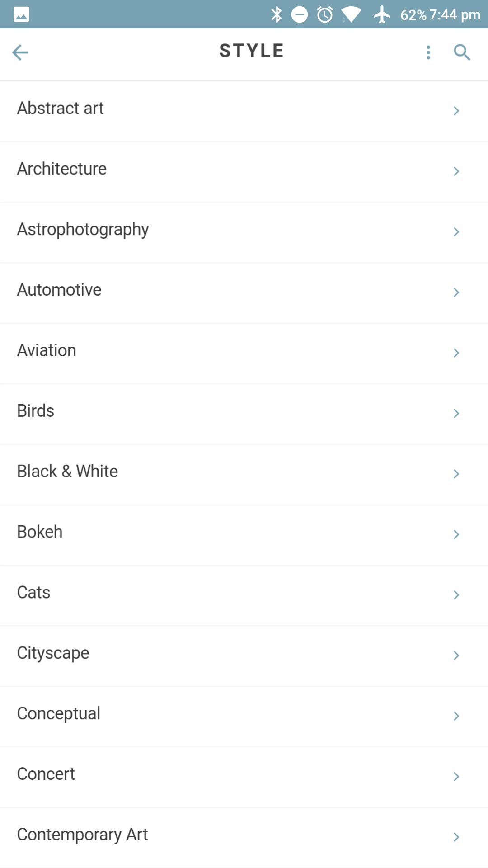The height and width of the screenshot is (868, 488).
Task: Expand the Cats chevron arrow
Action: click(x=456, y=595)
